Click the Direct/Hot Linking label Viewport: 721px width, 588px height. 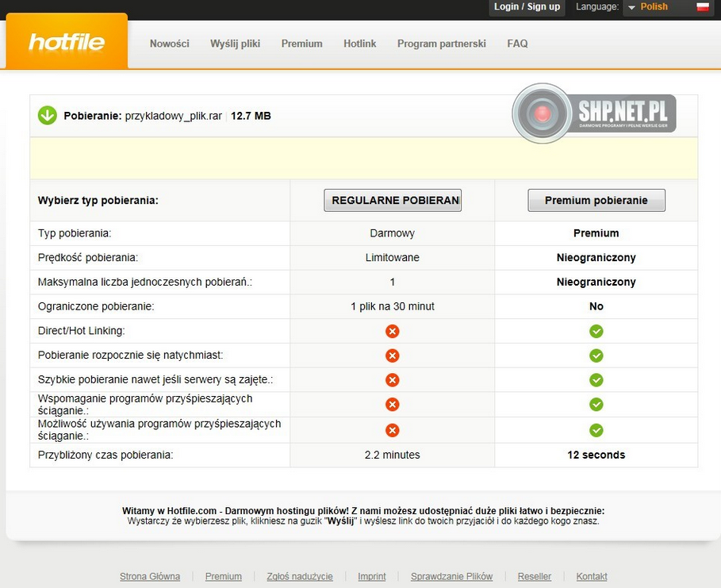[82, 331]
